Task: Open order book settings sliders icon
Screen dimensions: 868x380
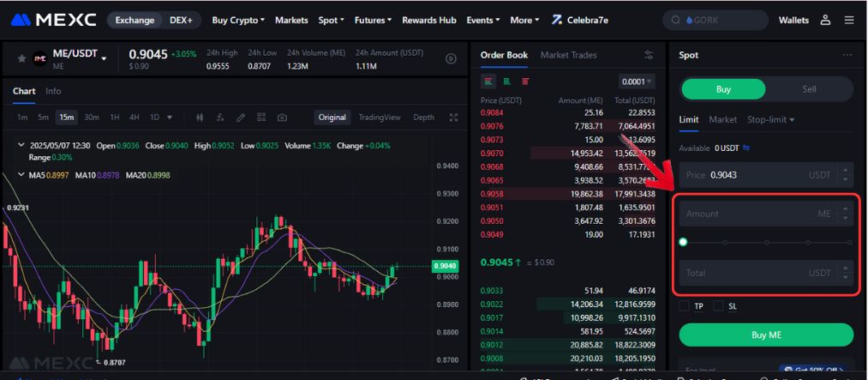Action: click(649, 55)
